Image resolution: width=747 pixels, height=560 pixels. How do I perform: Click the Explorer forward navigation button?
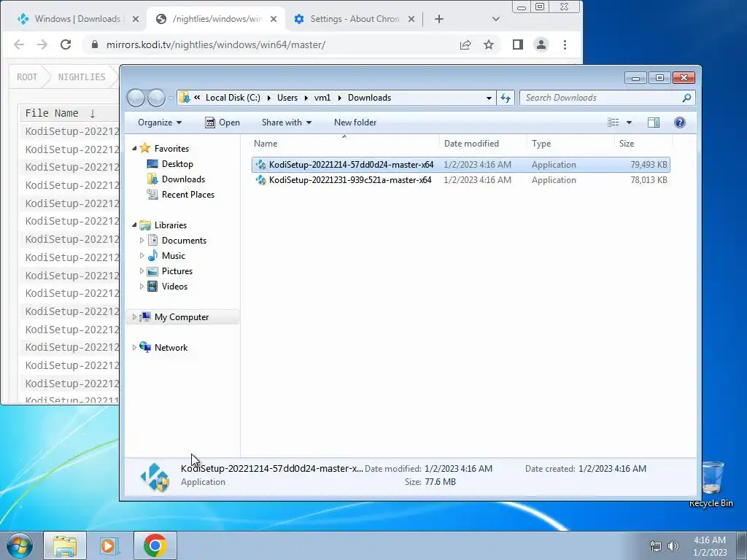[x=156, y=98]
